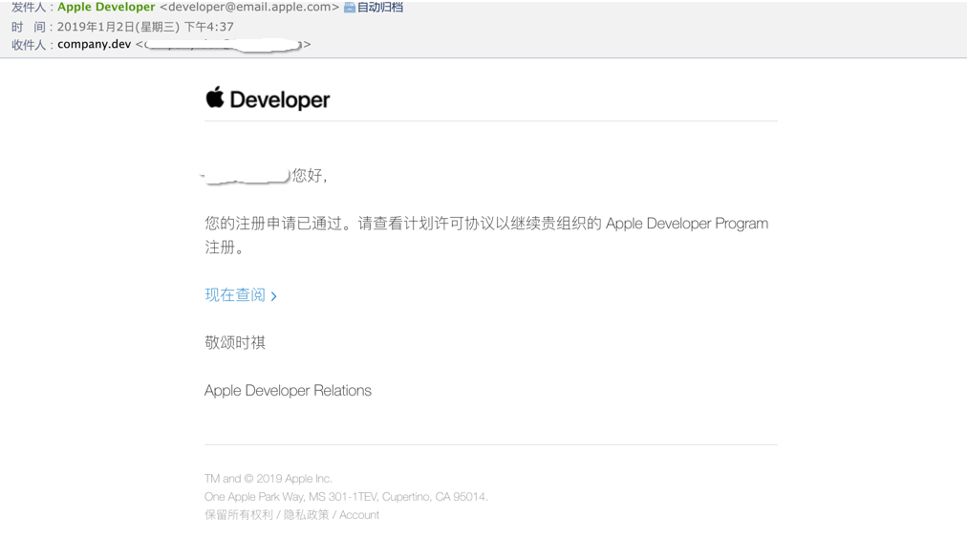This screenshot has height=560, width=967.
Task: Click the chevron arrow after 现在查阅
Action: click(x=274, y=296)
